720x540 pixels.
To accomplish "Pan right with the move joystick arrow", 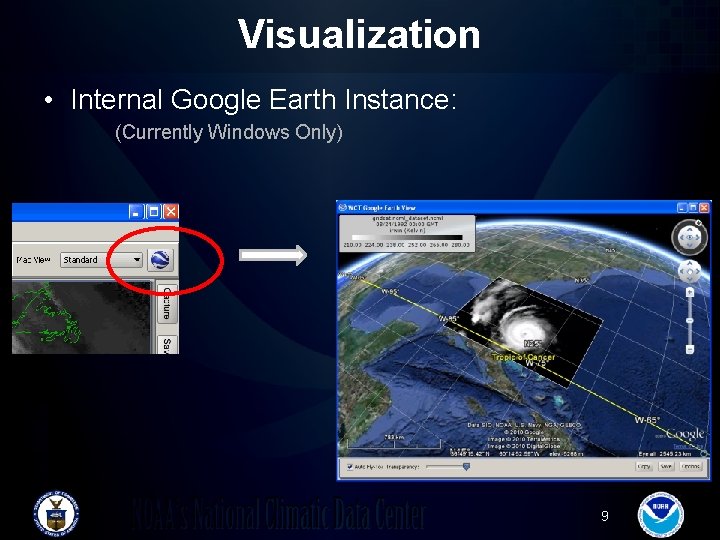I will [x=697, y=272].
